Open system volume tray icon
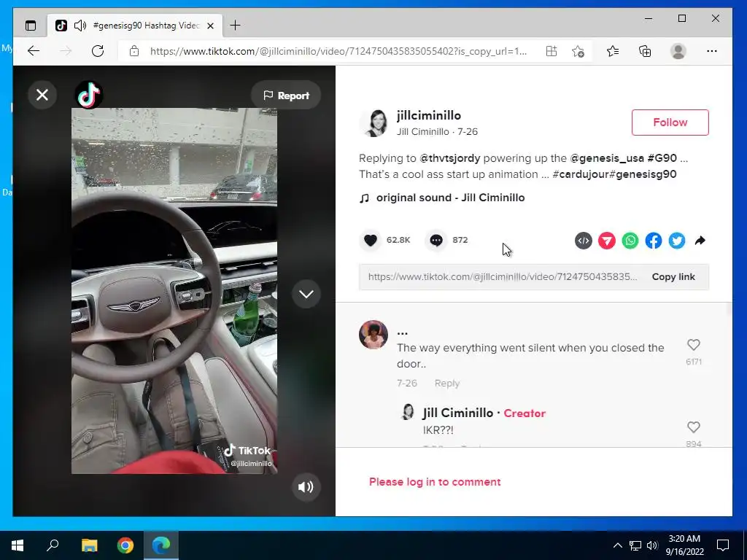The height and width of the screenshot is (560, 747). click(652, 545)
